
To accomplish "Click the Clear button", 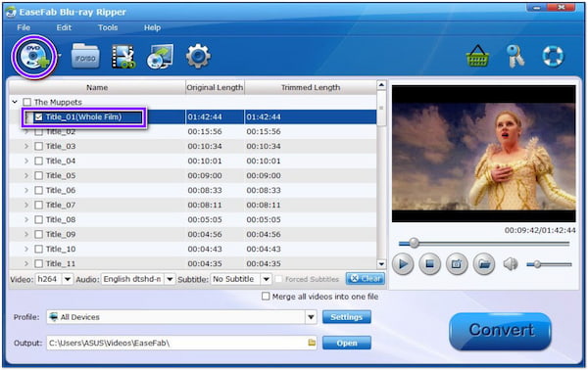I will [366, 279].
